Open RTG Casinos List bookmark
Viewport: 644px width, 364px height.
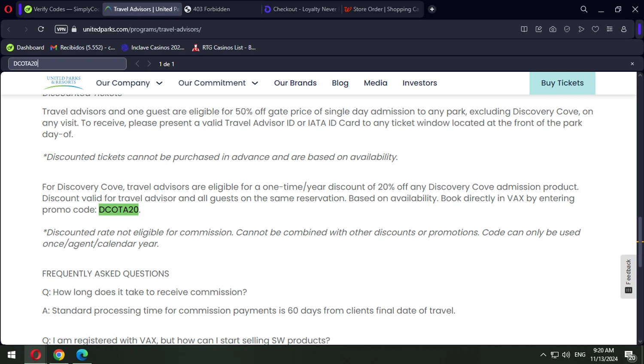[224, 47]
